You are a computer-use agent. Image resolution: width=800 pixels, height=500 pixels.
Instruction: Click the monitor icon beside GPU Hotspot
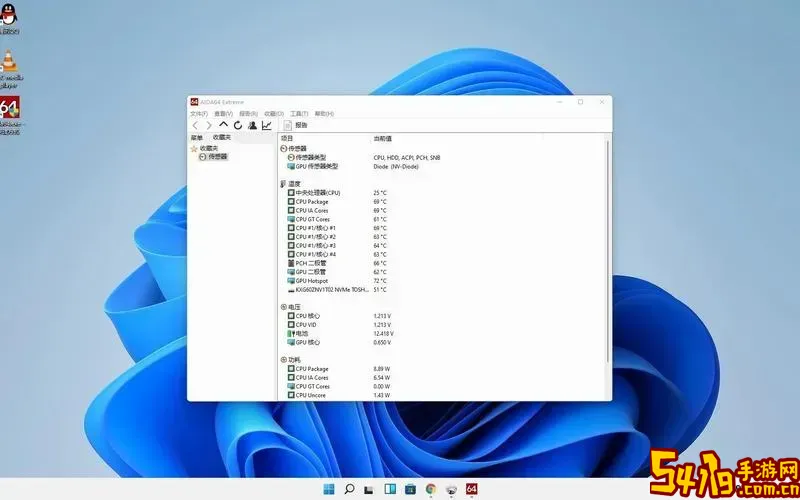click(x=291, y=281)
